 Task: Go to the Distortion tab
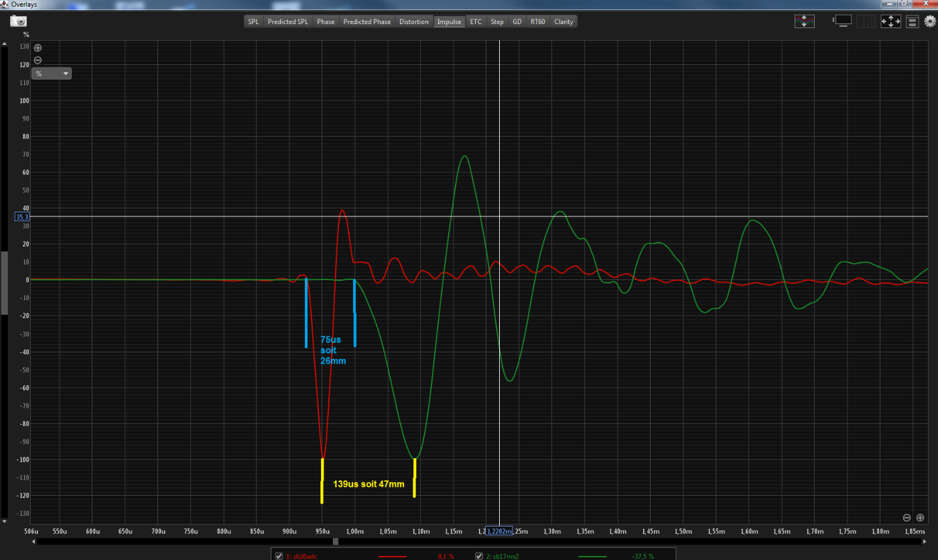click(413, 21)
